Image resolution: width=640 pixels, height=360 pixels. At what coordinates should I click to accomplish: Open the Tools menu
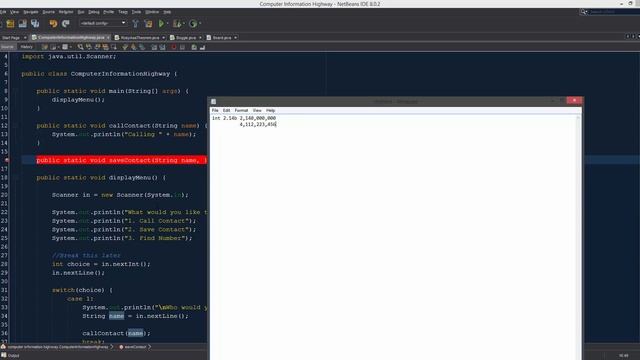click(x=136, y=12)
